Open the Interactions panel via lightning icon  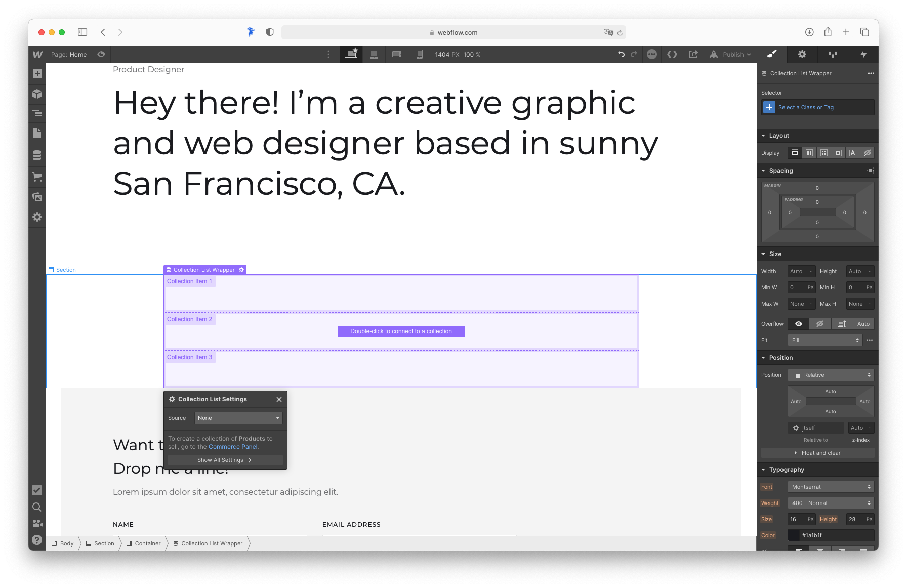(x=863, y=54)
